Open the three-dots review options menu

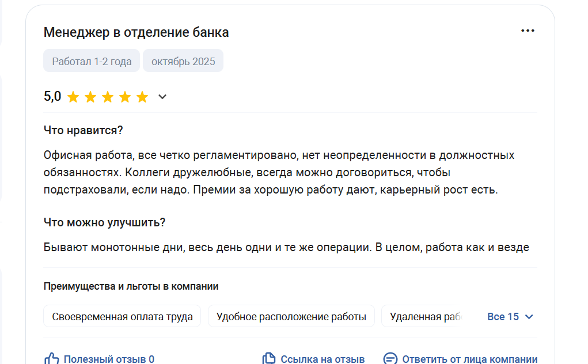(528, 31)
